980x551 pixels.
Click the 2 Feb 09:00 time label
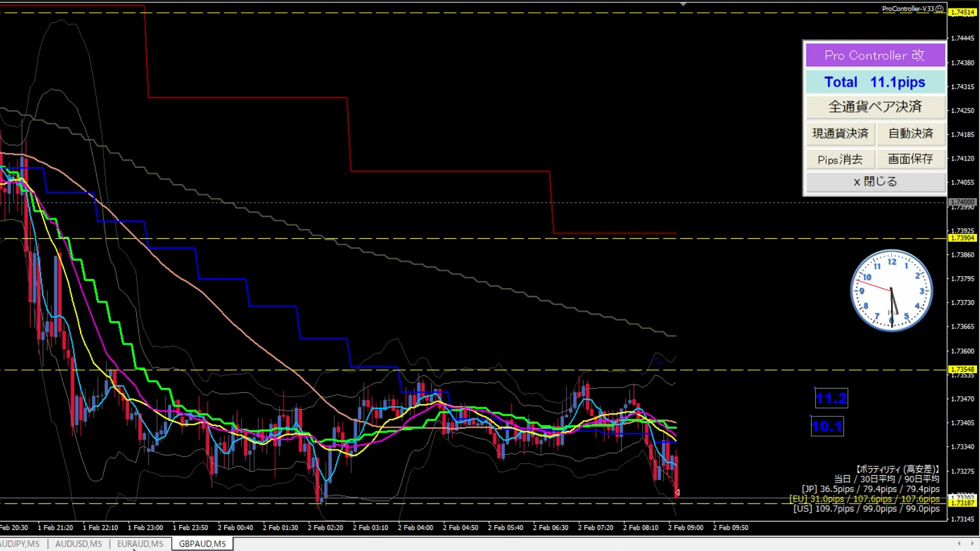click(685, 528)
